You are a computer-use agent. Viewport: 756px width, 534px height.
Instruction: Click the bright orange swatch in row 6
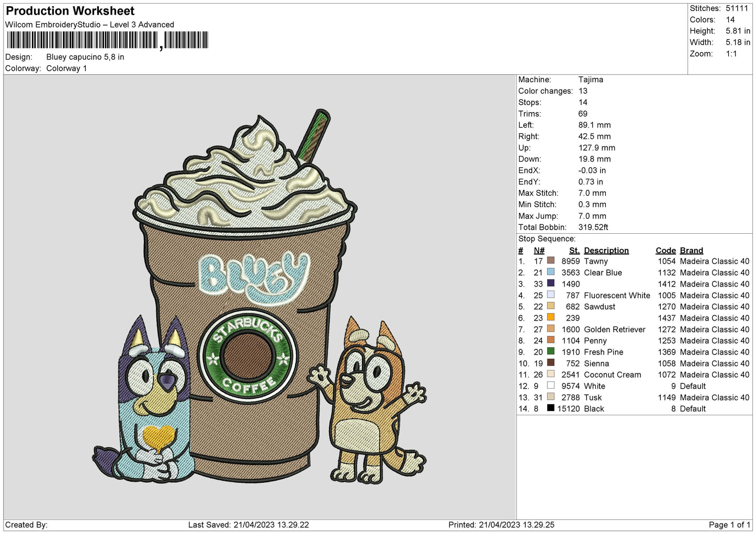[x=550, y=317]
